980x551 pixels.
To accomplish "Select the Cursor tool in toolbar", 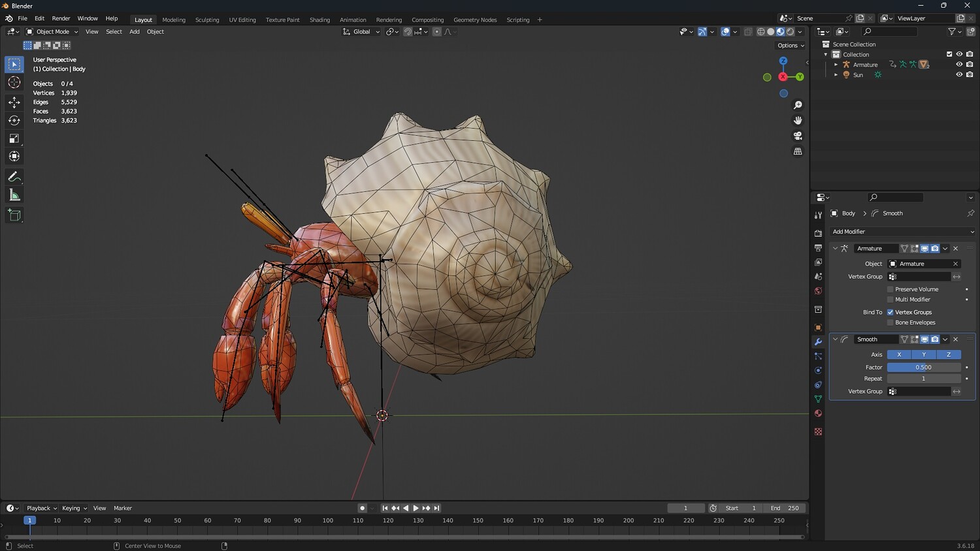I will tap(14, 82).
